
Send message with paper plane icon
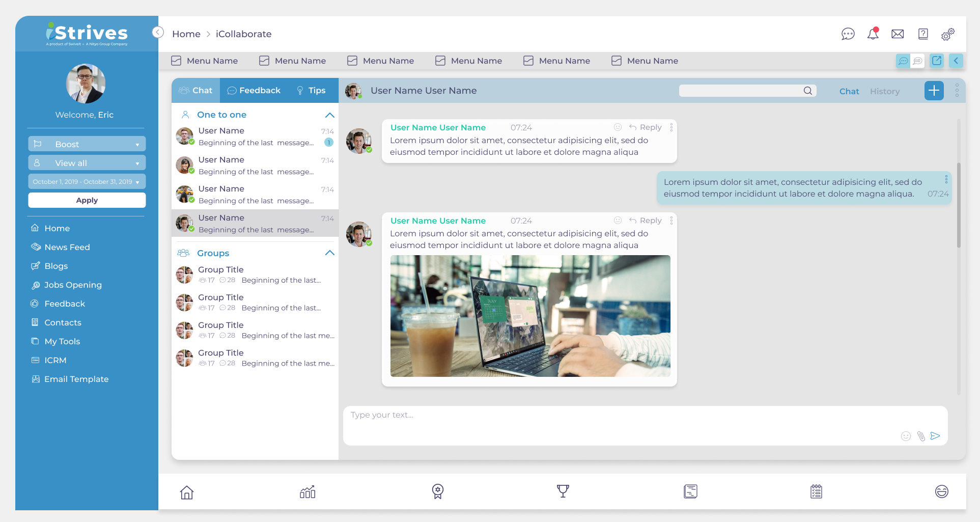click(935, 436)
